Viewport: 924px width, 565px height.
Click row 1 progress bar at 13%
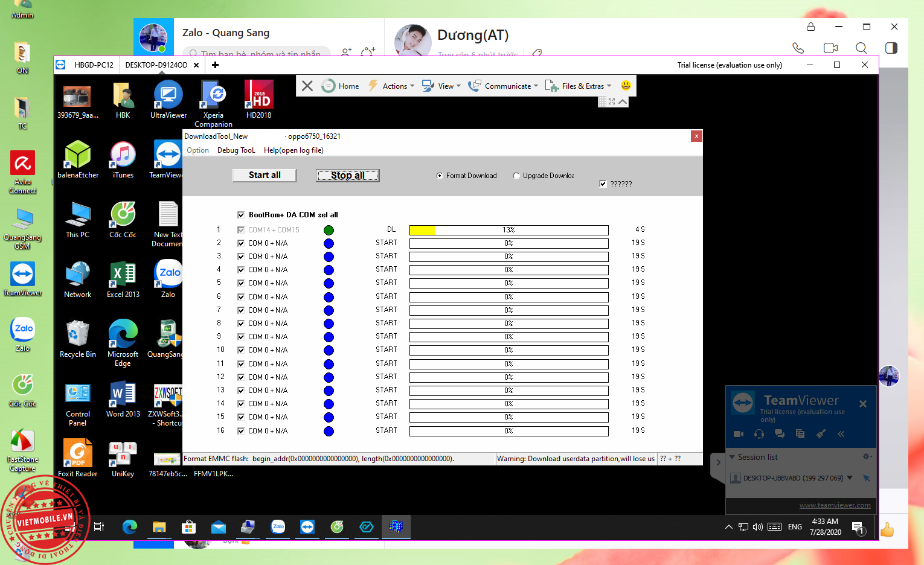point(509,230)
